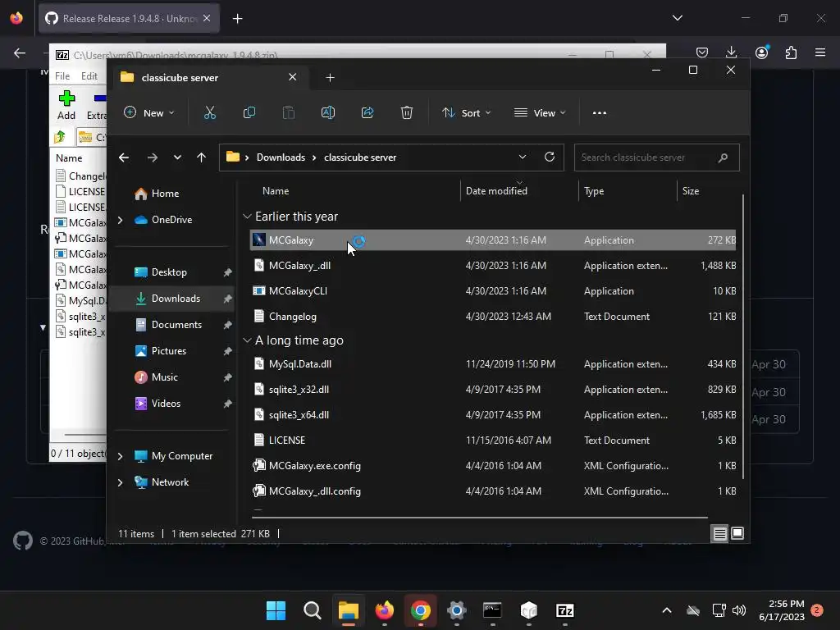Select the Release 1.9.4.8 Firefox tab
The image size is (840, 630).
pyautogui.click(x=129, y=19)
